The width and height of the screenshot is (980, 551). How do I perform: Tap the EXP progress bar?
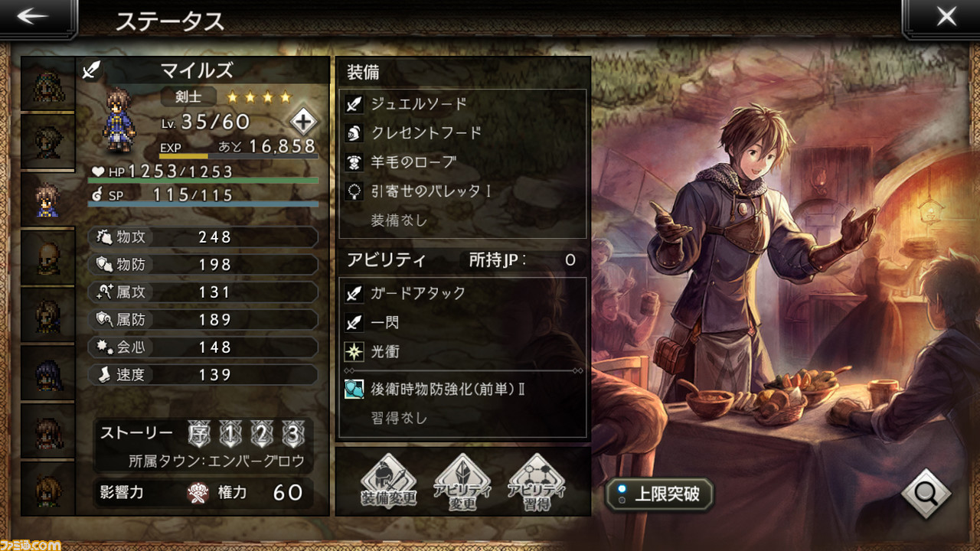point(238,156)
